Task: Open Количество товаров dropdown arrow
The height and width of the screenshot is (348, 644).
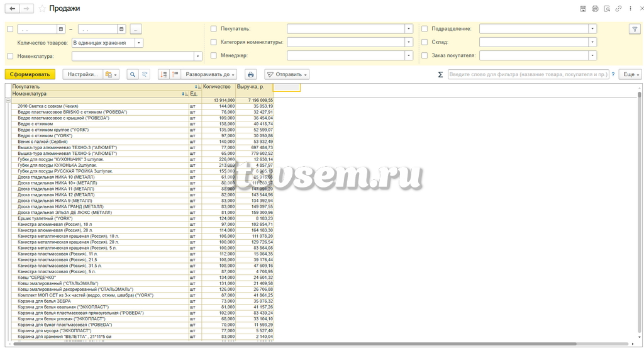Action: [x=139, y=43]
